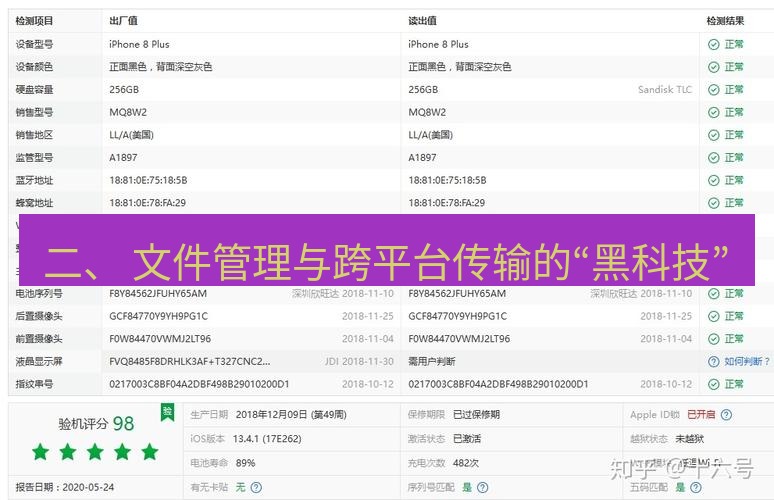
Task: Click the green check icon in 蓝牙地址 row
Action: pyautogui.click(x=713, y=181)
